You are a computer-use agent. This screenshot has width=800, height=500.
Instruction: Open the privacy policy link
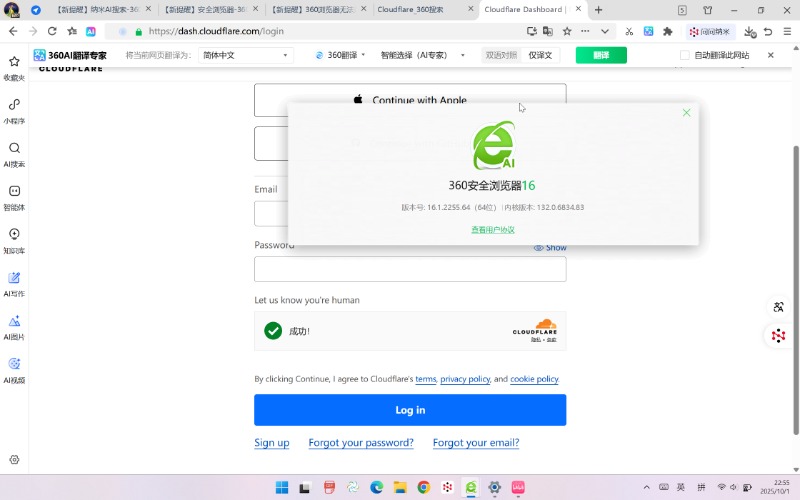point(465,379)
